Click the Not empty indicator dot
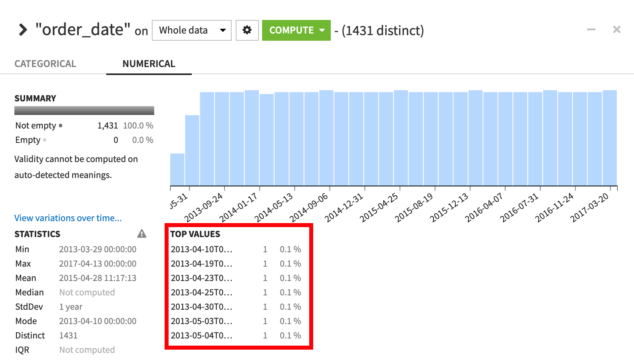This screenshot has height=364, width=634. click(x=61, y=126)
